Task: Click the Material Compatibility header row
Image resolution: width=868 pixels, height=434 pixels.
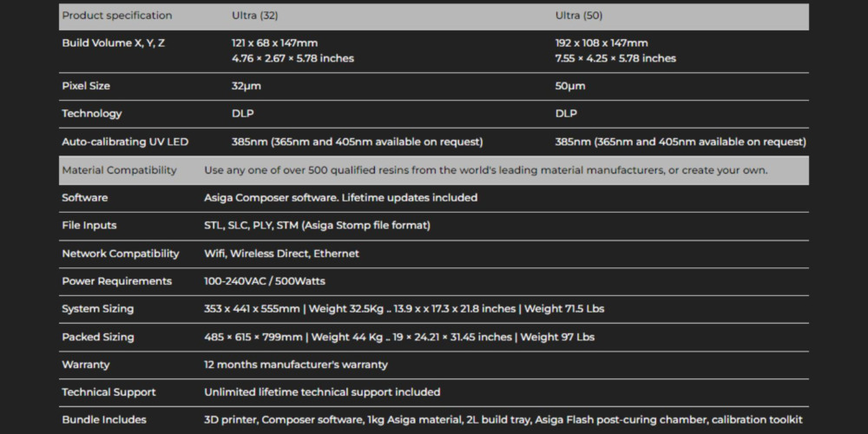Action: (119, 170)
